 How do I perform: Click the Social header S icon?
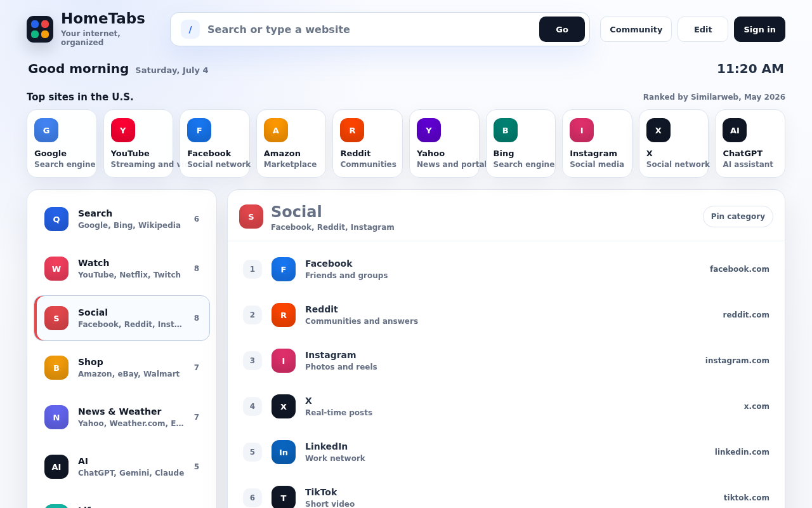click(x=251, y=217)
